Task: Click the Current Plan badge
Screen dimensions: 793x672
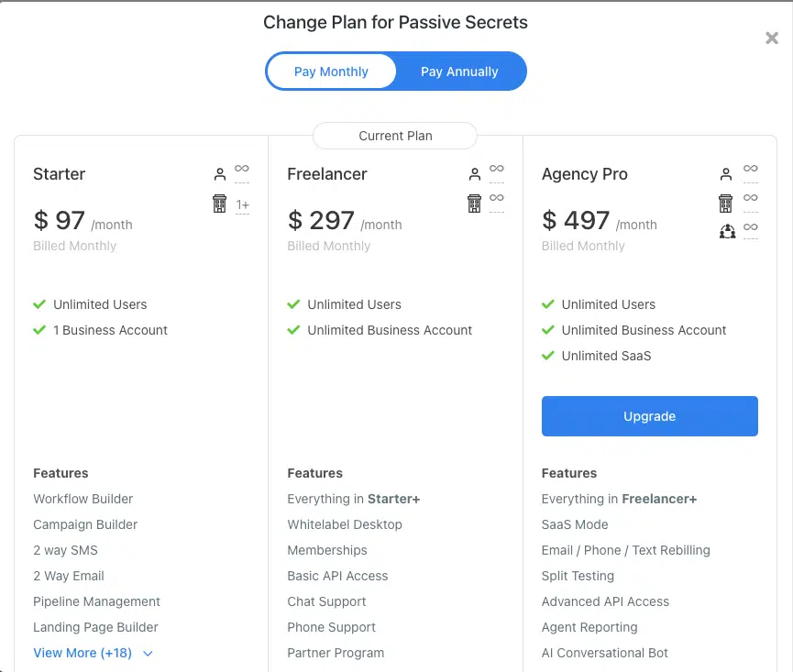Action: 395,136
